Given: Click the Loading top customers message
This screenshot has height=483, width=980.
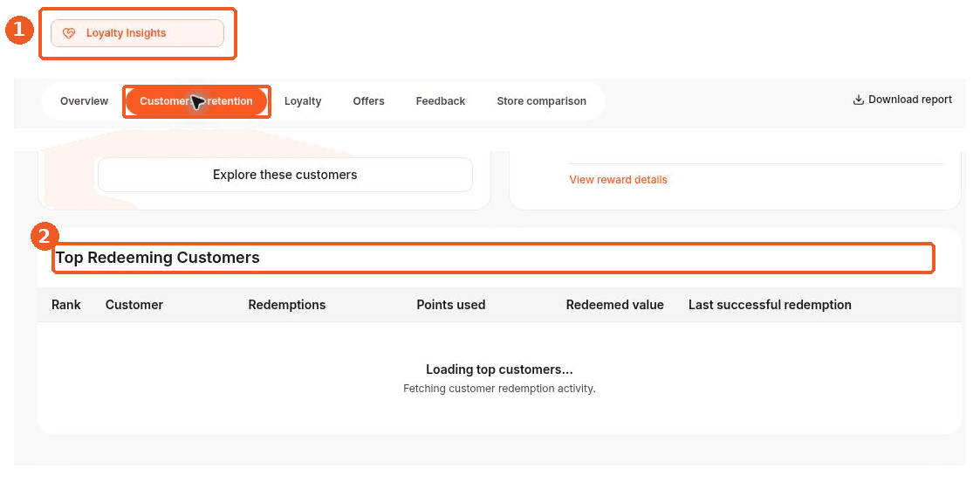Looking at the screenshot, I should tap(499, 369).
